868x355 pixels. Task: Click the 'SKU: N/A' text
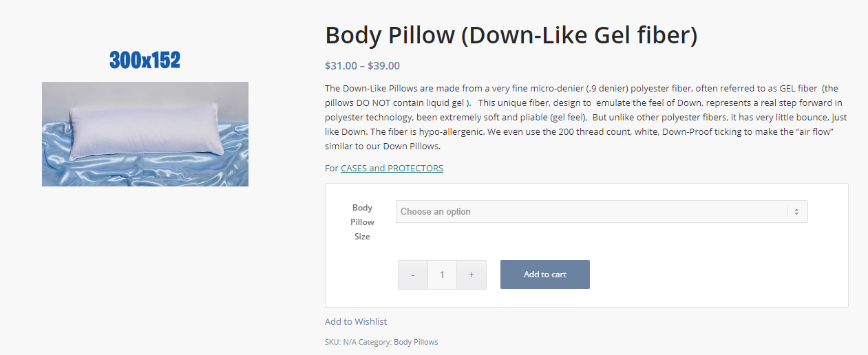pyautogui.click(x=341, y=342)
